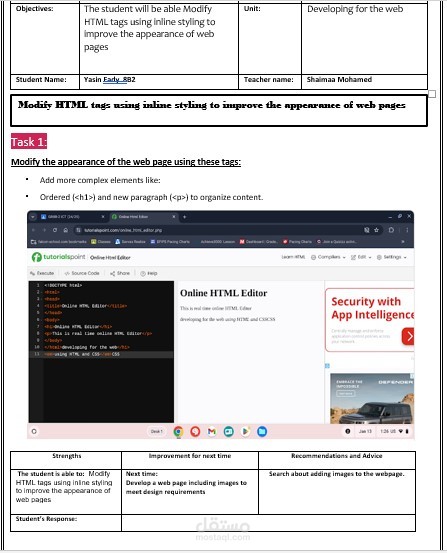Open the browser home page
Viewport: 447px width, 553px height.
pyautogui.click(x=66, y=230)
